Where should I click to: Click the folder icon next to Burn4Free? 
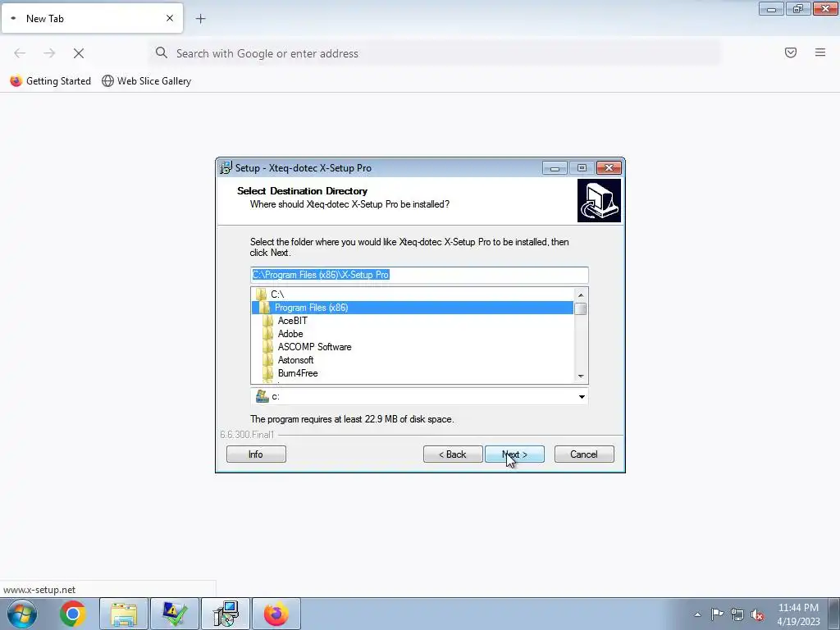pos(268,373)
